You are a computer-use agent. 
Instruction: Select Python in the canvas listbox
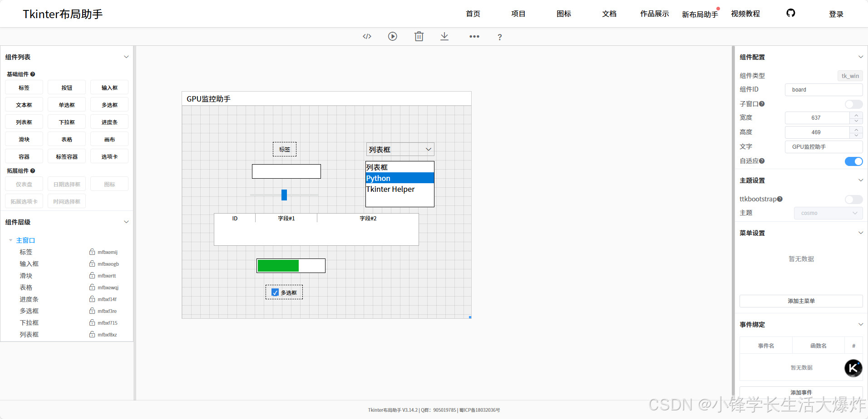pos(400,178)
